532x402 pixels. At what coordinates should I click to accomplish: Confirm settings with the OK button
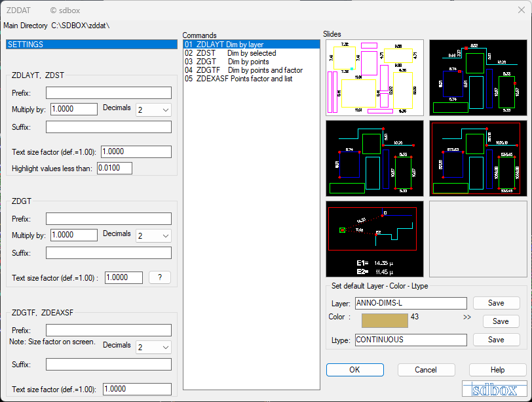355,370
